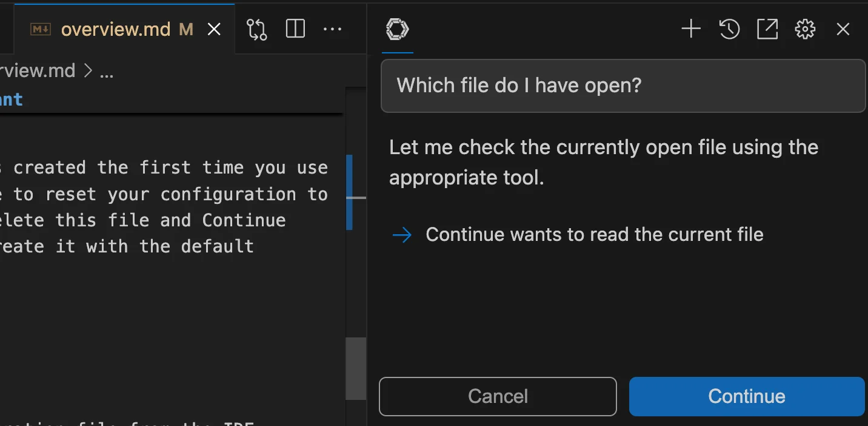
Task: Approve tool call with Continue button
Action: click(x=747, y=396)
